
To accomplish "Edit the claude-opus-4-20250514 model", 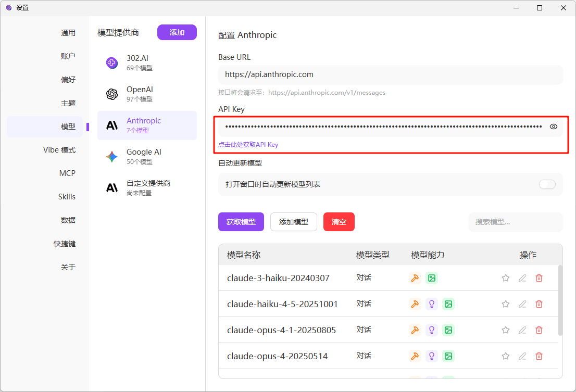I will pos(522,356).
